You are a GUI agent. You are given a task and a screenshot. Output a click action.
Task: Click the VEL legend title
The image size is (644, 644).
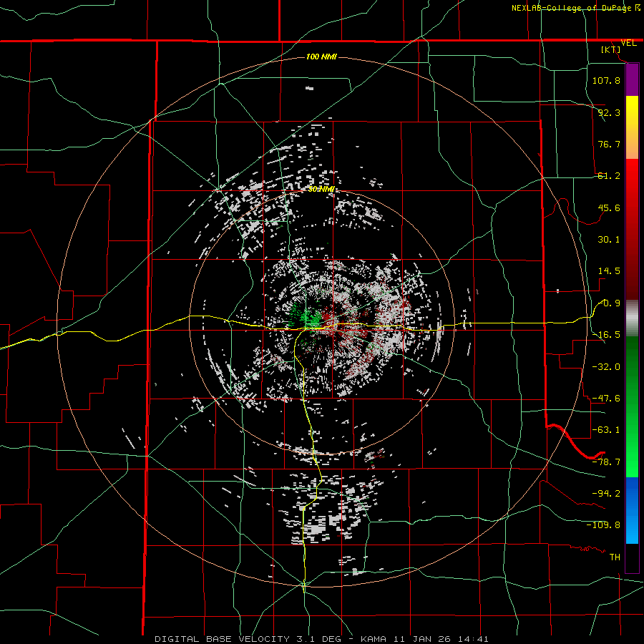pos(628,43)
